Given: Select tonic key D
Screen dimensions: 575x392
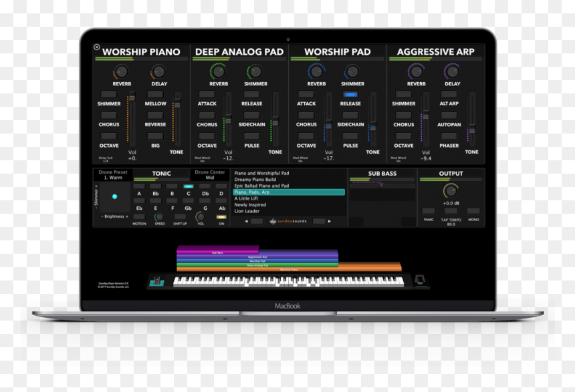Looking at the screenshot, I should (221, 186).
